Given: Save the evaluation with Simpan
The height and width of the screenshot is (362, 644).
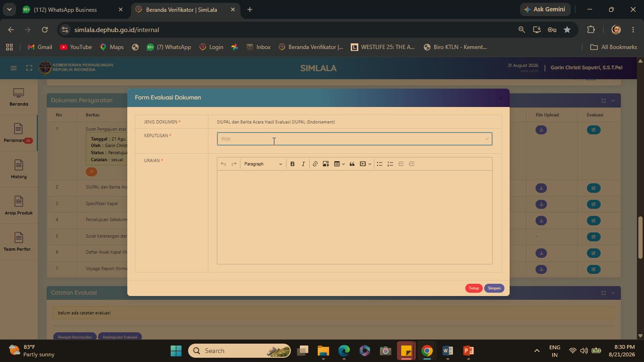Looking at the screenshot, I should coord(494,288).
